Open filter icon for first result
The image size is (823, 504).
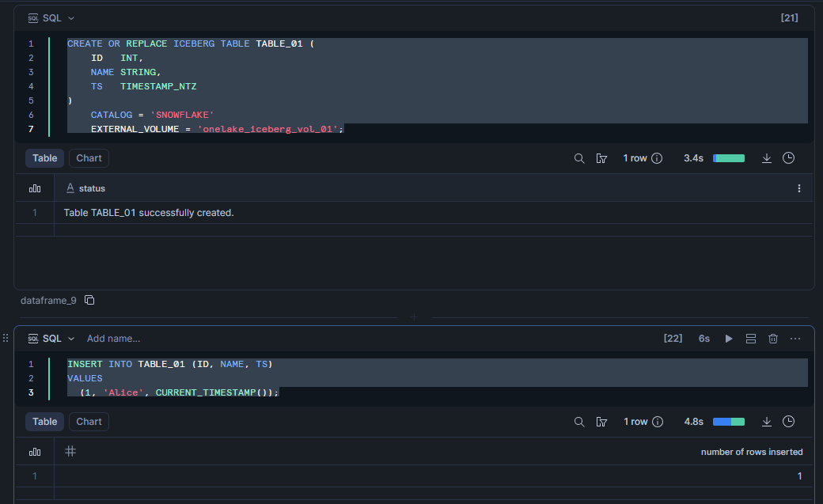pos(601,158)
